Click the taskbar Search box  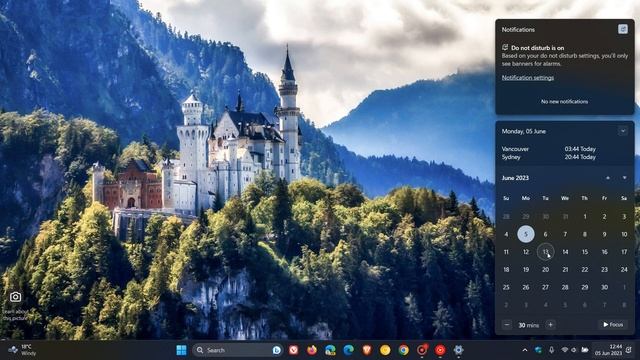[237, 350]
